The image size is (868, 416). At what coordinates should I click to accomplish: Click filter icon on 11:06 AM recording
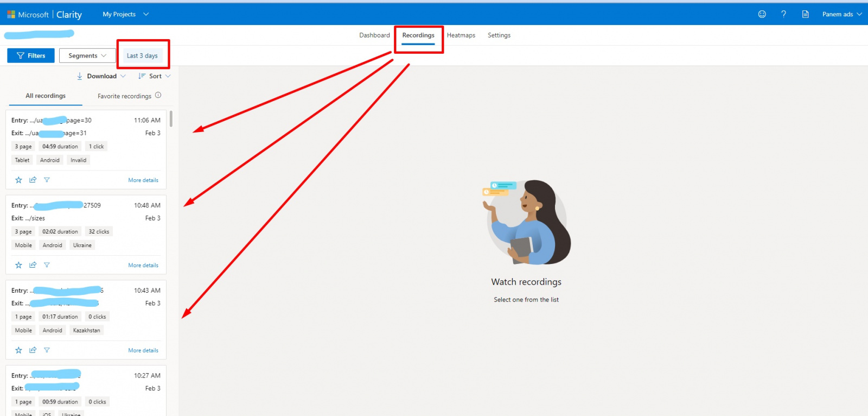[47, 180]
